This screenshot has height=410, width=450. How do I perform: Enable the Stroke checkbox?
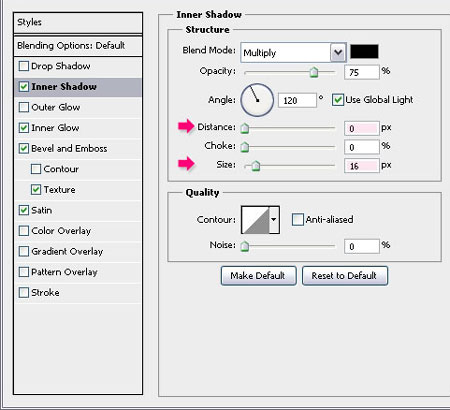[x=24, y=293]
